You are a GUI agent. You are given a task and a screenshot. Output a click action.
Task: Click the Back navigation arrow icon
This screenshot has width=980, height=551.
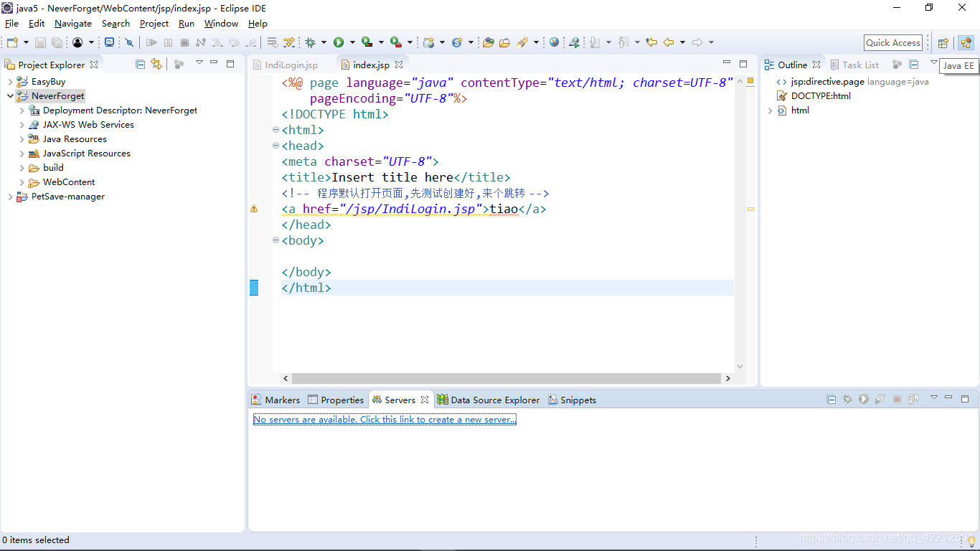point(669,43)
